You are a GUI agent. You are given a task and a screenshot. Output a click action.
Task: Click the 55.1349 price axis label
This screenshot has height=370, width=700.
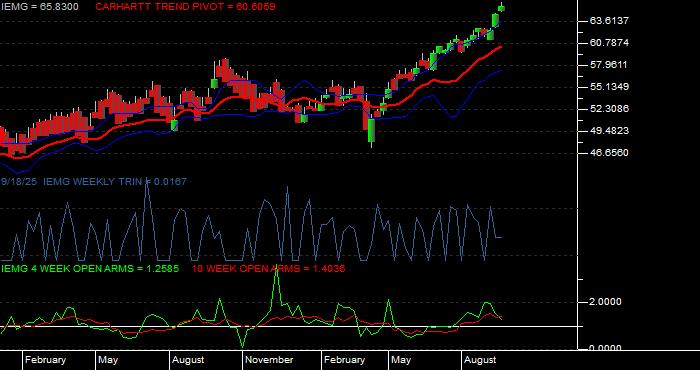tap(609, 87)
